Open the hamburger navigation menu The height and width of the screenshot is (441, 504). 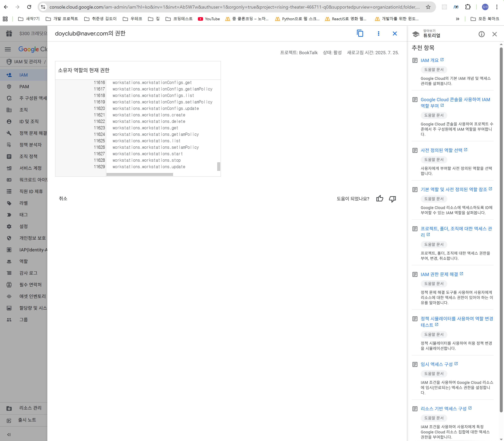point(8,49)
